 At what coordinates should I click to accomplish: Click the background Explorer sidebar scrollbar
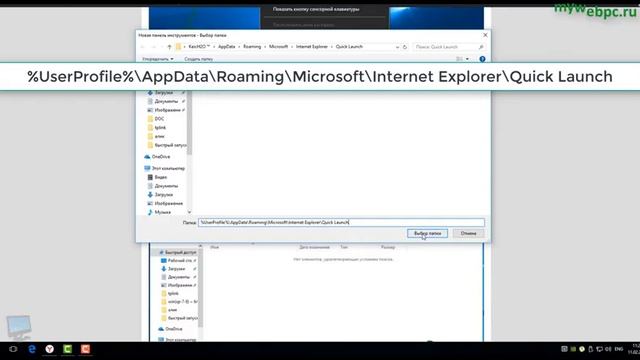coord(200,288)
